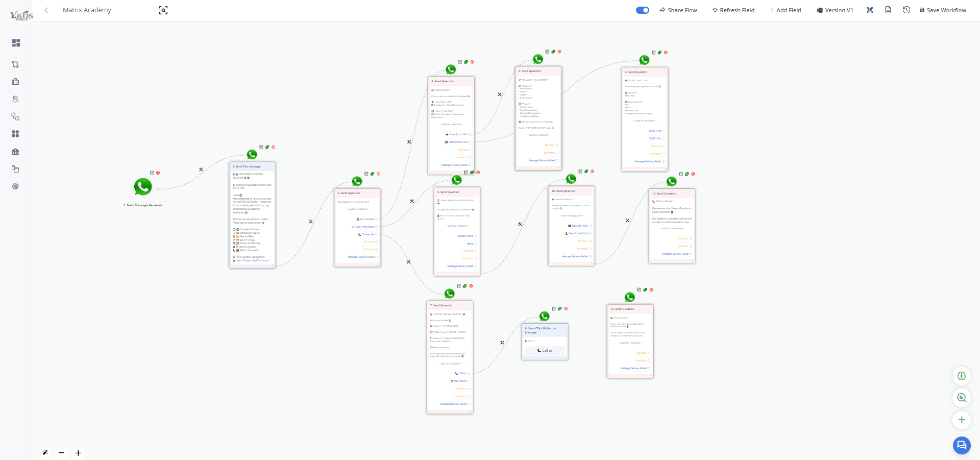Click the zoom-search circle button at right
Image resolution: width=980 pixels, height=460 pixels.
tap(962, 398)
